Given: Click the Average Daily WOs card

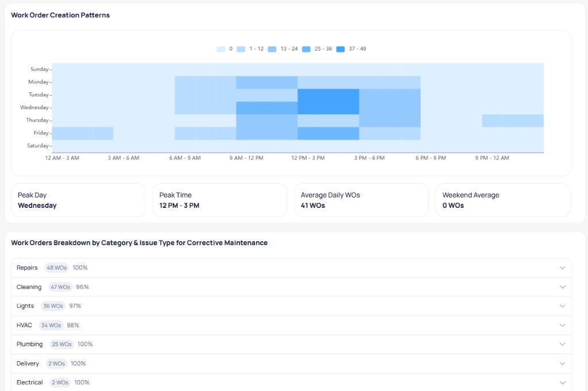Looking at the screenshot, I should coord(361,200).
